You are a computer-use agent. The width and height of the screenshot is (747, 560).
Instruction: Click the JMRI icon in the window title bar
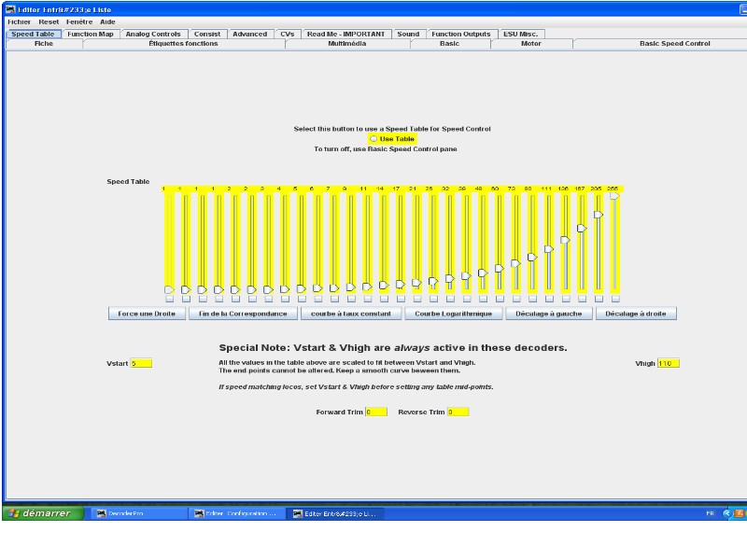pyautogui.click(x=10, y=9)
